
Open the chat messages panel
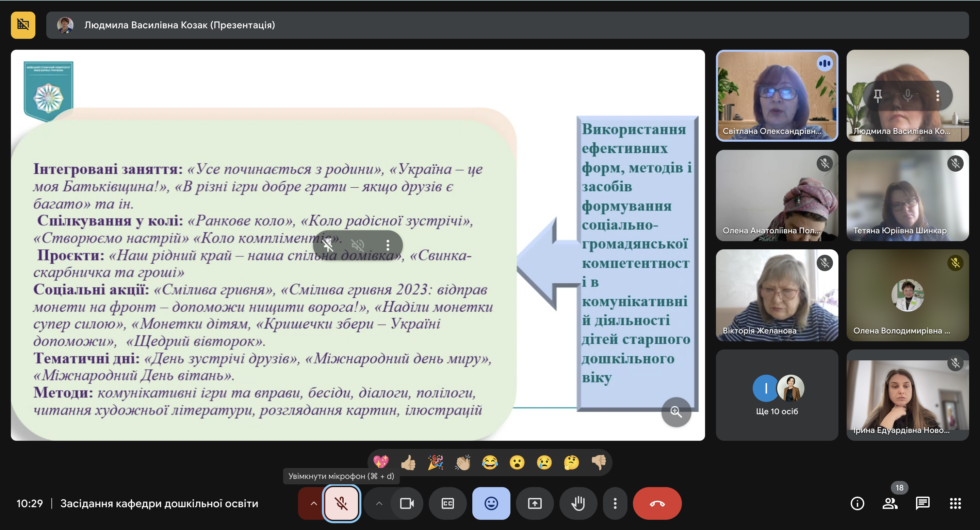922,503
